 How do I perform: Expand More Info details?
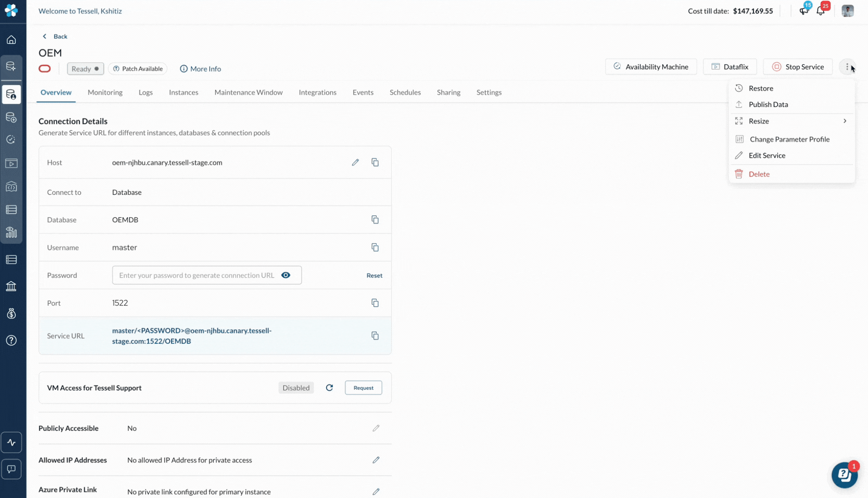coord(200,69)
